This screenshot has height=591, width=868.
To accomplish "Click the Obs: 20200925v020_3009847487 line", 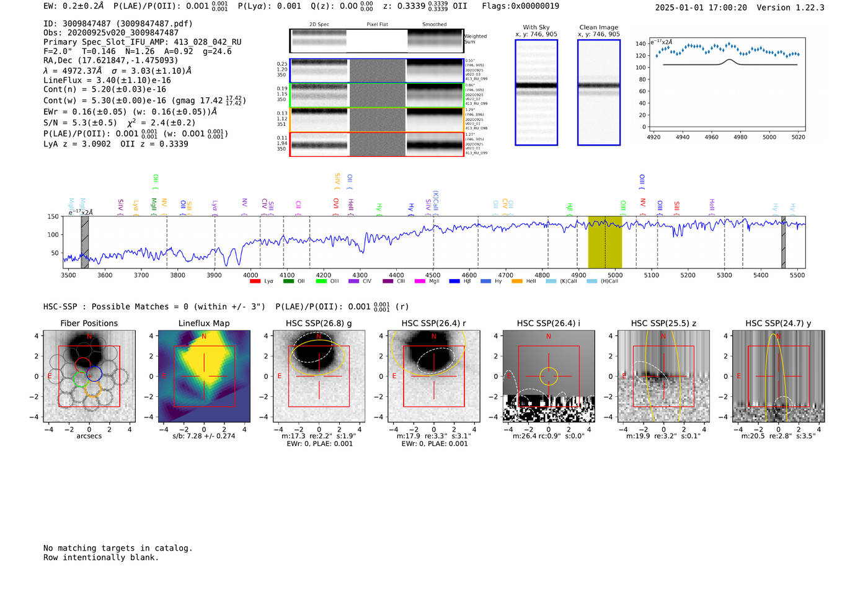I will coord(111,33).
